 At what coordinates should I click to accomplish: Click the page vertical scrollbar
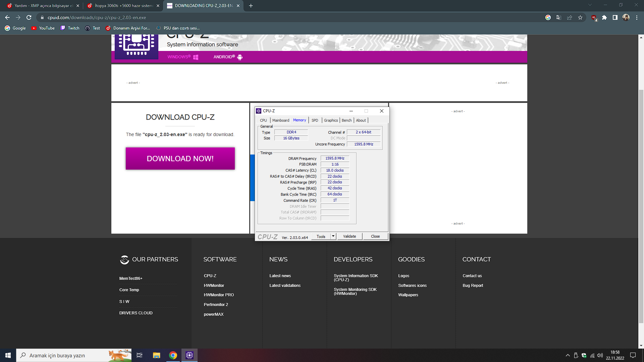[x=641, y=206]
